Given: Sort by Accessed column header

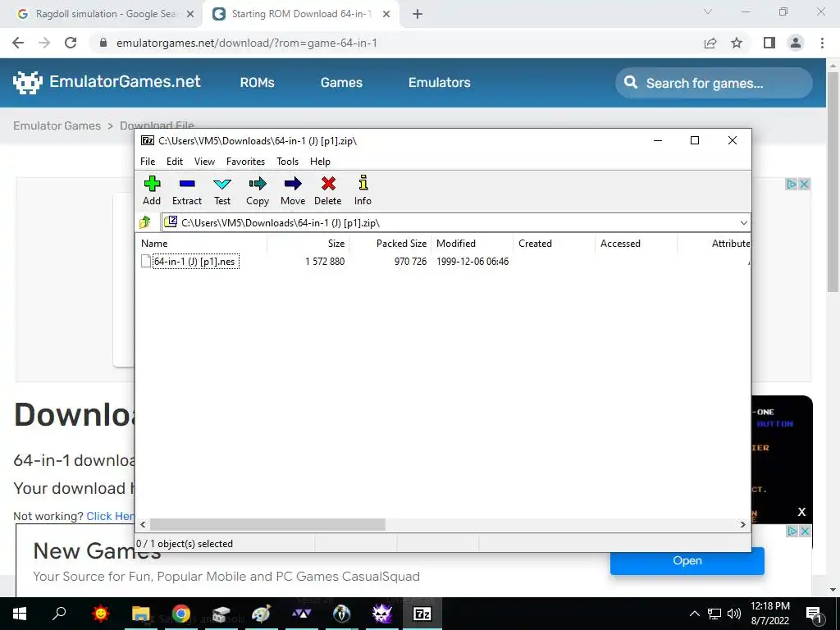Looking at the screenshot, I should tap(636, 243).
